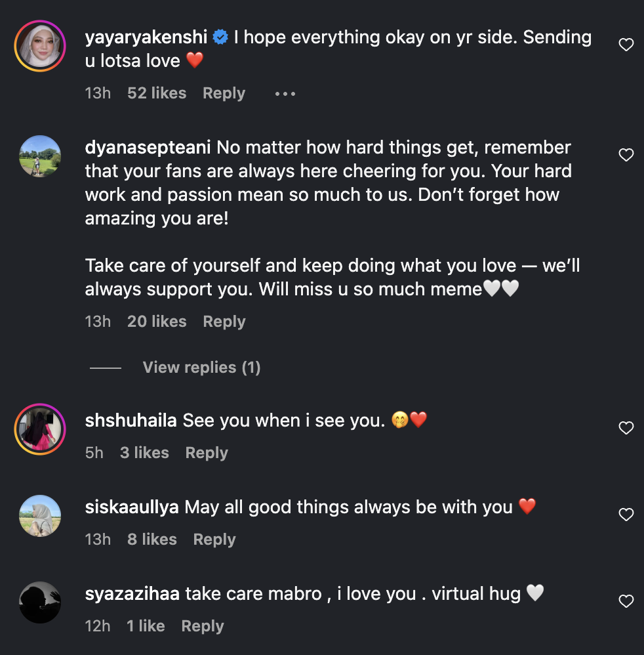The image size is (644, 655).
Task: Open yayaryakenshi's profile picture
Action: coord(40,46)
